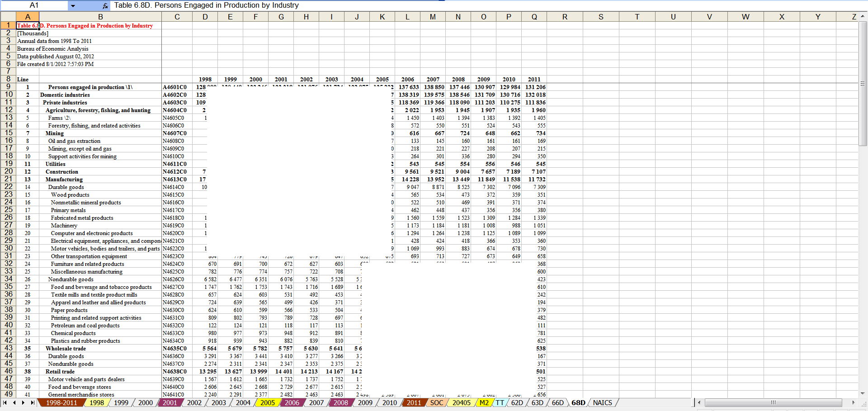Screen dimensions: 868x411
Task: Go to the 63D sheet tab
Action: coord(537,402)
